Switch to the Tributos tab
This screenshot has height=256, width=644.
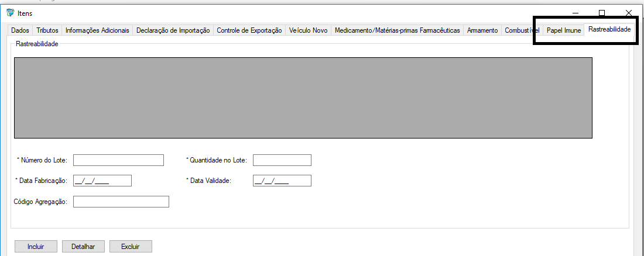coord(47,30)
